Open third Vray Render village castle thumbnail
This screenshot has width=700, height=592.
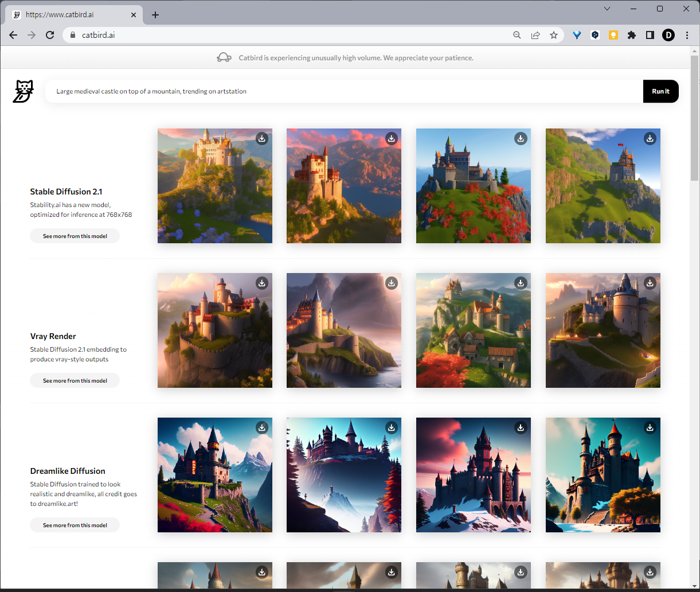(x=474, y=330)
